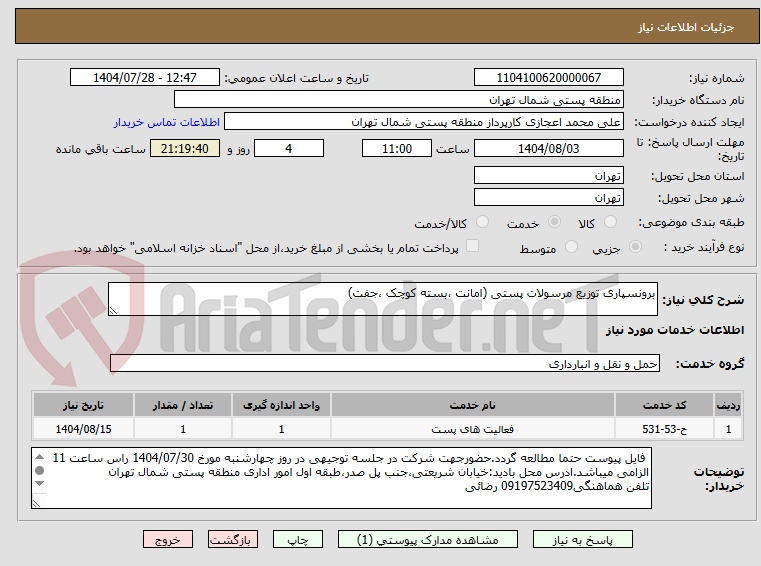Click the توضیحات خریدار text area
Screen dimensions: 761x566
pyautogui.click(x=341, y=478)
